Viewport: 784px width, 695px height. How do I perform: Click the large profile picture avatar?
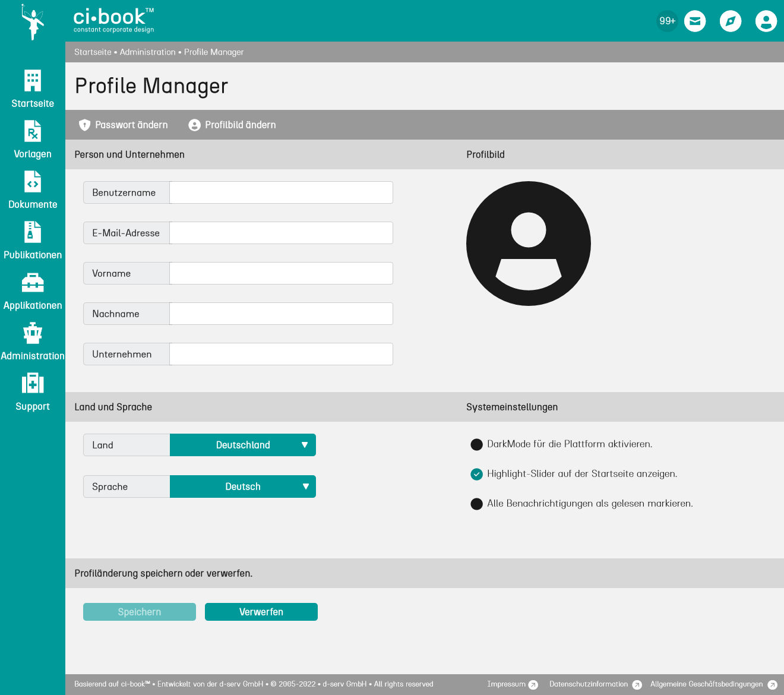coord(529,244)
